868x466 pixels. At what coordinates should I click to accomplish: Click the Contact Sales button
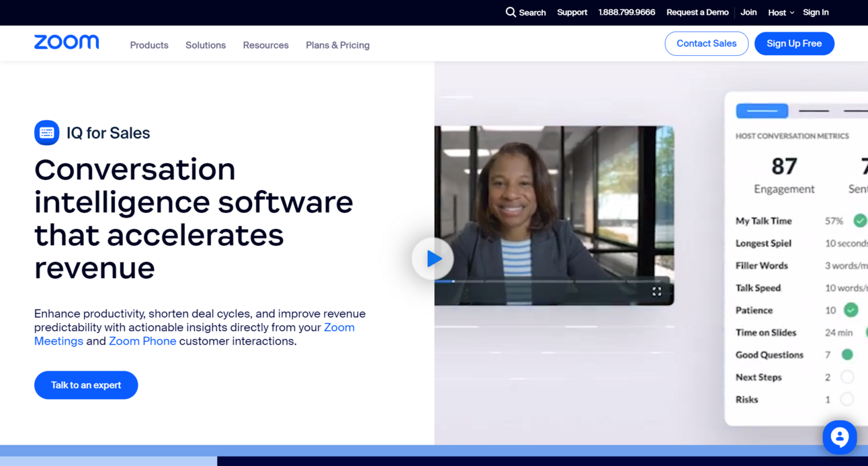click(706, 44)
